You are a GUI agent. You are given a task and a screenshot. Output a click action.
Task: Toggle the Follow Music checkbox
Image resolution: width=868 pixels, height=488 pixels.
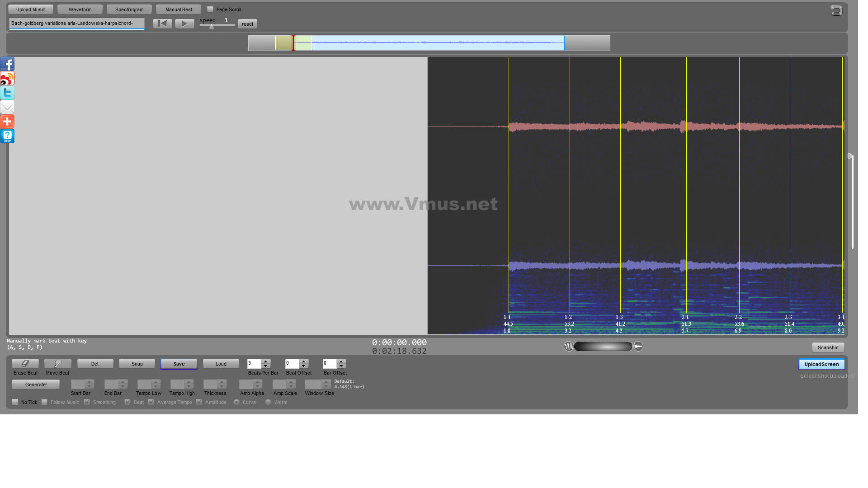[x=44, y=402]
